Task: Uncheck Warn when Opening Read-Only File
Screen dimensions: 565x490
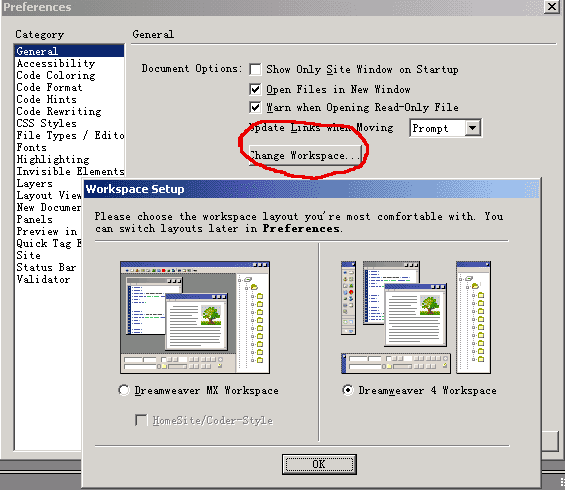Action: click(x=255, y=107)
